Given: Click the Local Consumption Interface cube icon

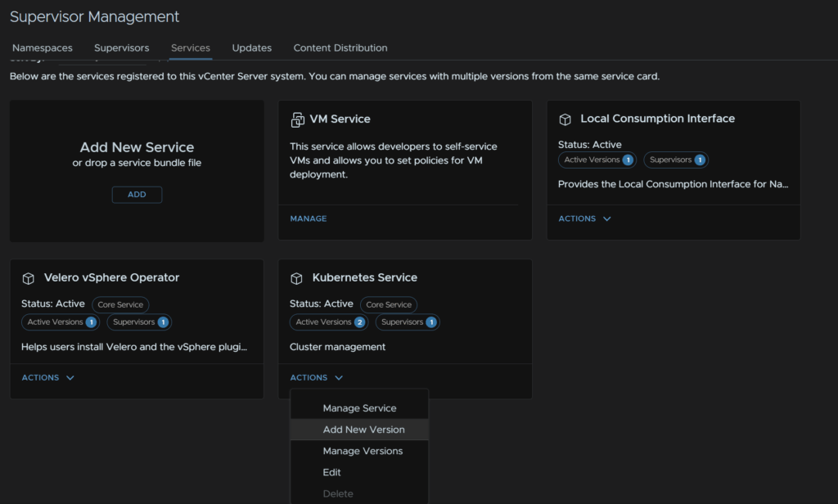Looking at the screenshot, I should coord(565,119).
